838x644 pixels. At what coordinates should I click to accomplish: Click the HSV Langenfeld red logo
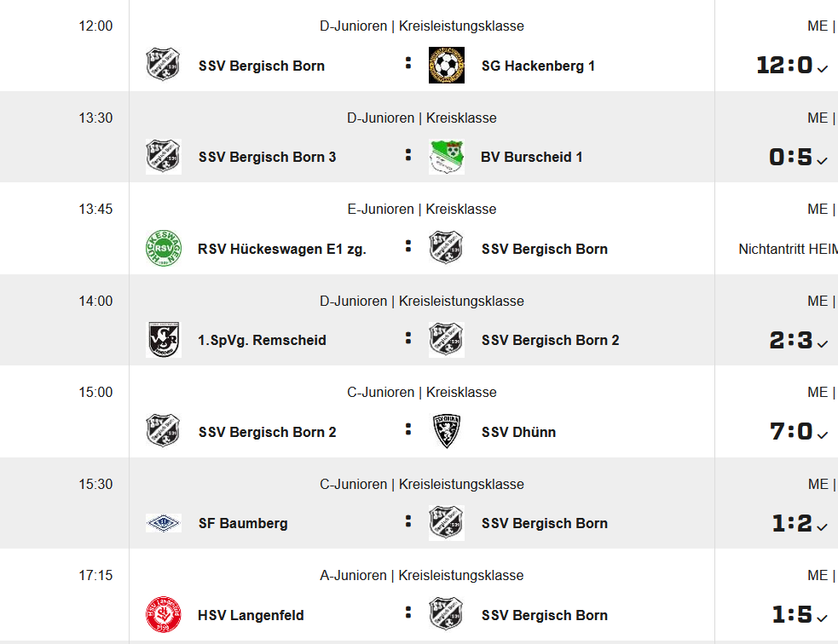tap(163, 615)
